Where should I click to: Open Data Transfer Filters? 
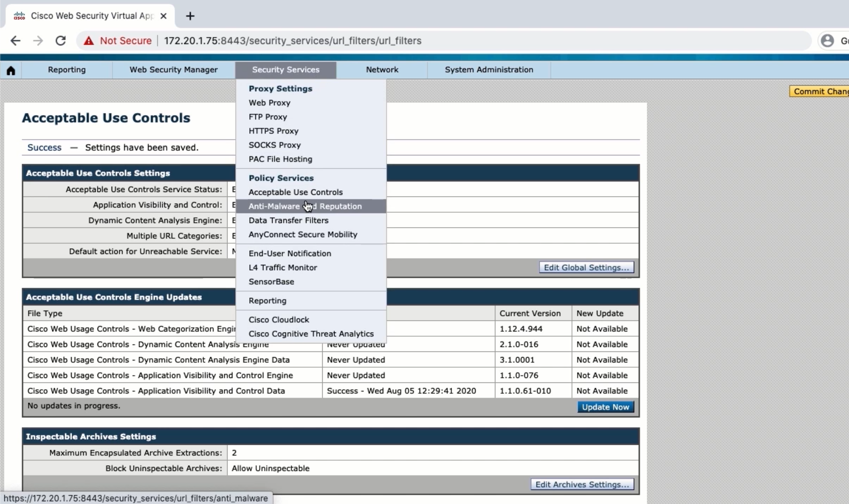[288, 220]
